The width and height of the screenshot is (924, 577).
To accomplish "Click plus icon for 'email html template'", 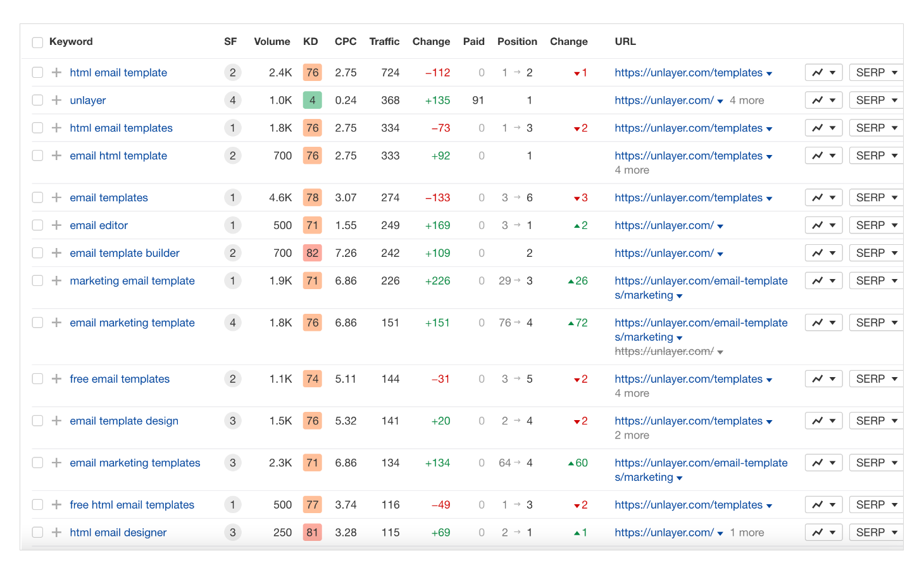I will tap(56, 156).
